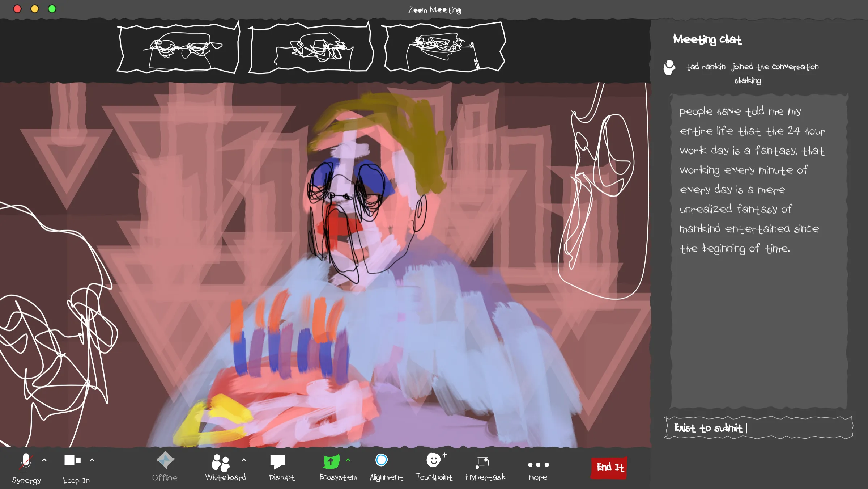868x489 pixels.
Task: Minimize the window with the yellow button
Action: point(35,9)
